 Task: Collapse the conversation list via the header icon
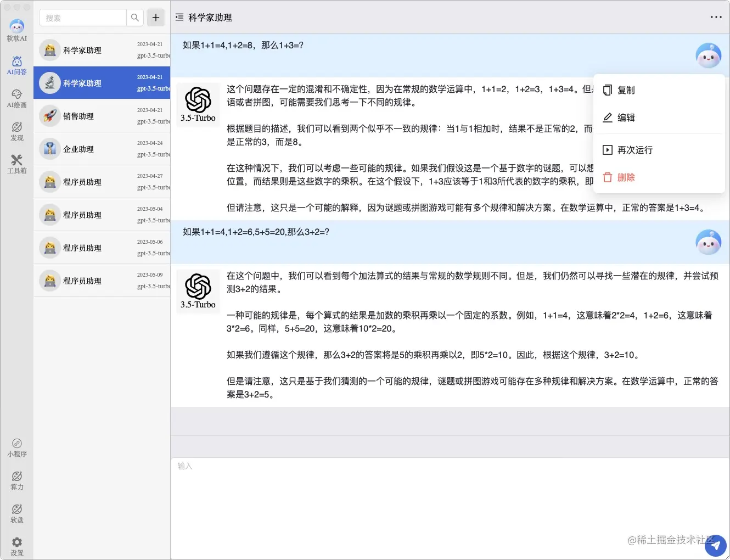[179, 18]
